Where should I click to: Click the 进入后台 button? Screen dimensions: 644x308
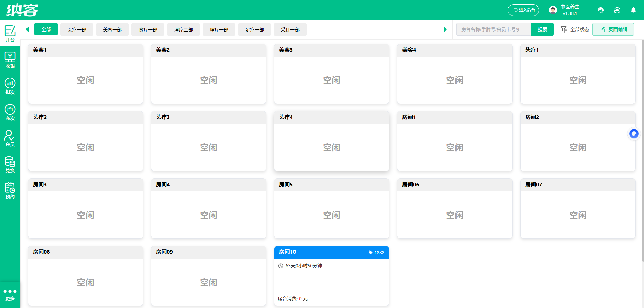point(523,10)
